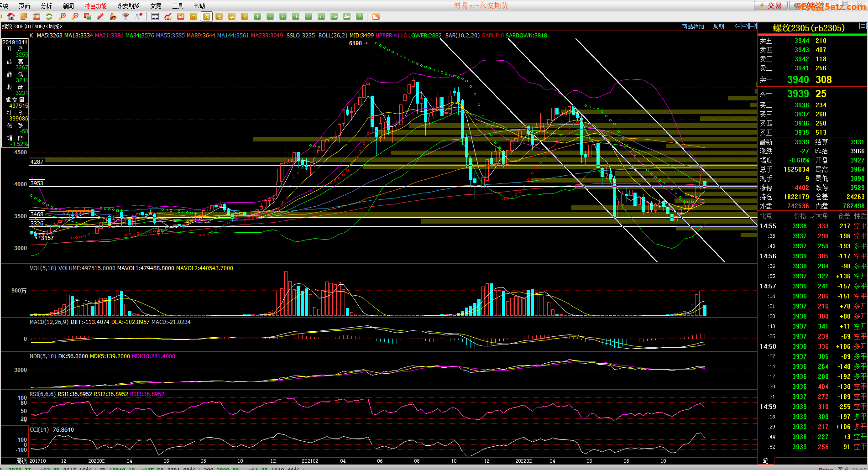Click the red Home icon in toolbar

pyautogui.click(x=11, y=16)
